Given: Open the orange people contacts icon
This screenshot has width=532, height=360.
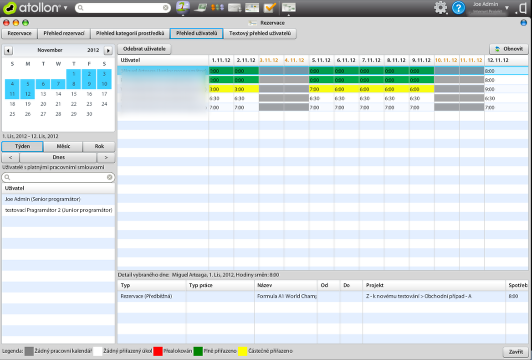Looking at the screenshot, I should [217, 7].
